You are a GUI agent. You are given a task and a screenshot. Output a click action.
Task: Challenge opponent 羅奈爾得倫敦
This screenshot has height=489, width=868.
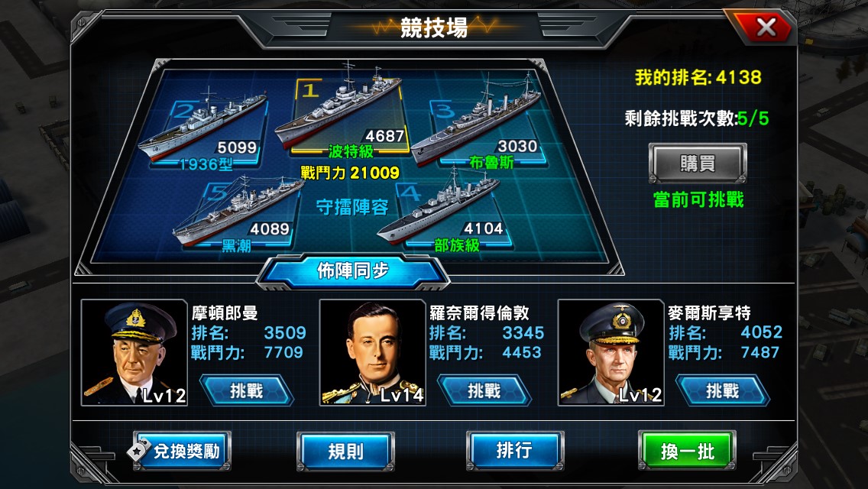click(484, 391)
